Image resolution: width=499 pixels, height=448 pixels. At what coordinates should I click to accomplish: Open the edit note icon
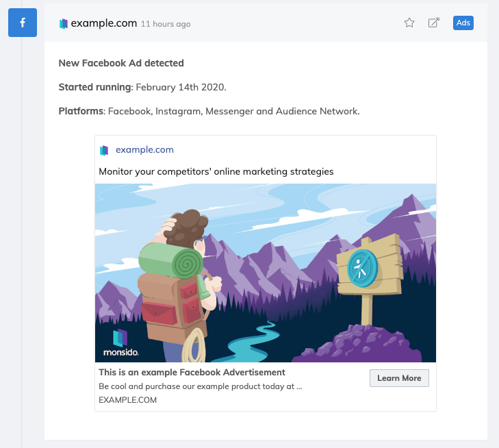click(434, 23)
